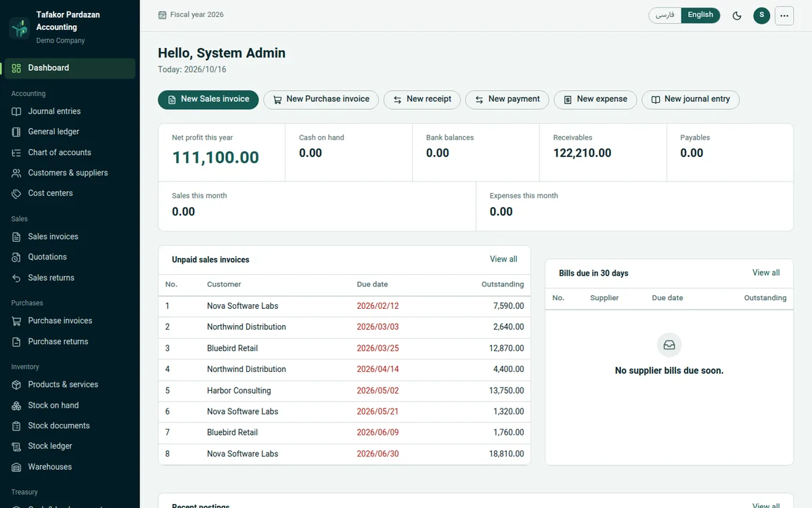
Task: Click Bluebird Retail in row 3
Action: tap(232, 349)
